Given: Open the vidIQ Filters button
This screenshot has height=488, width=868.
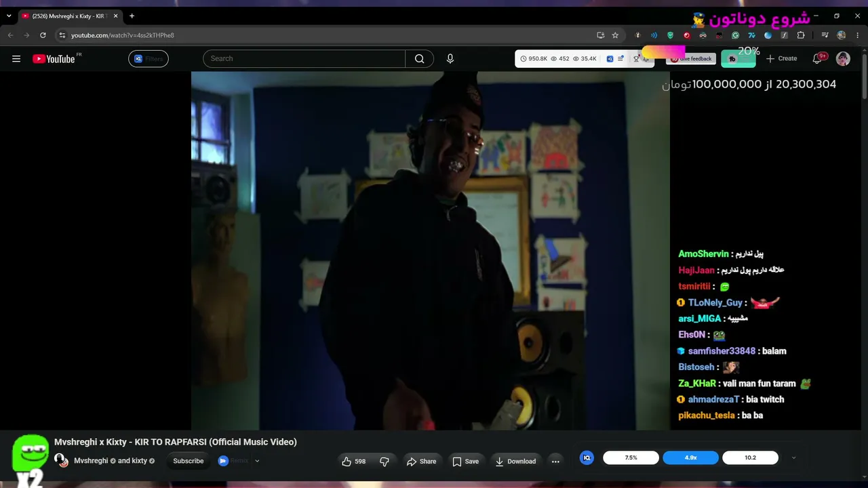Looking at the screenshot, I should [149, 59].
